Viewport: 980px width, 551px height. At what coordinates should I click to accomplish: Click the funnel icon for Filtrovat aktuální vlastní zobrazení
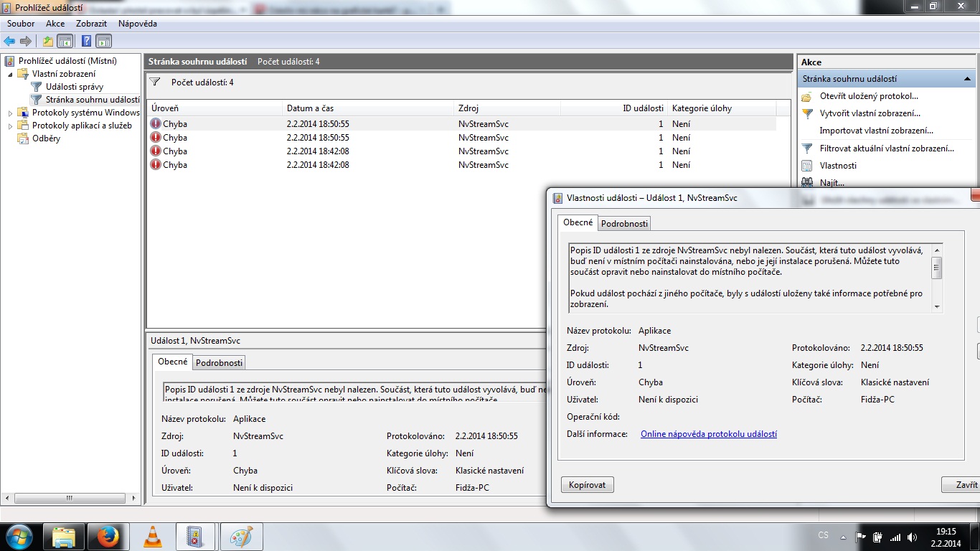click(x=807, y=149)
